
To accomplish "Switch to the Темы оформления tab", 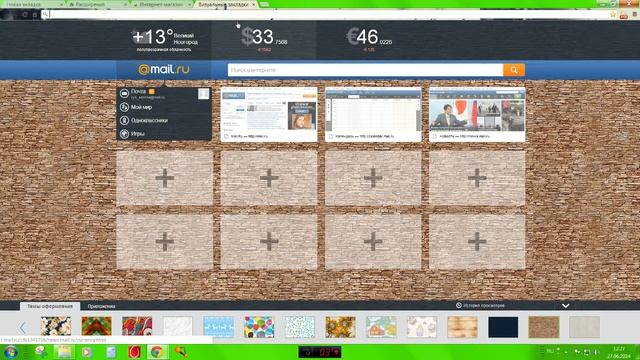I will click(50, 306).
